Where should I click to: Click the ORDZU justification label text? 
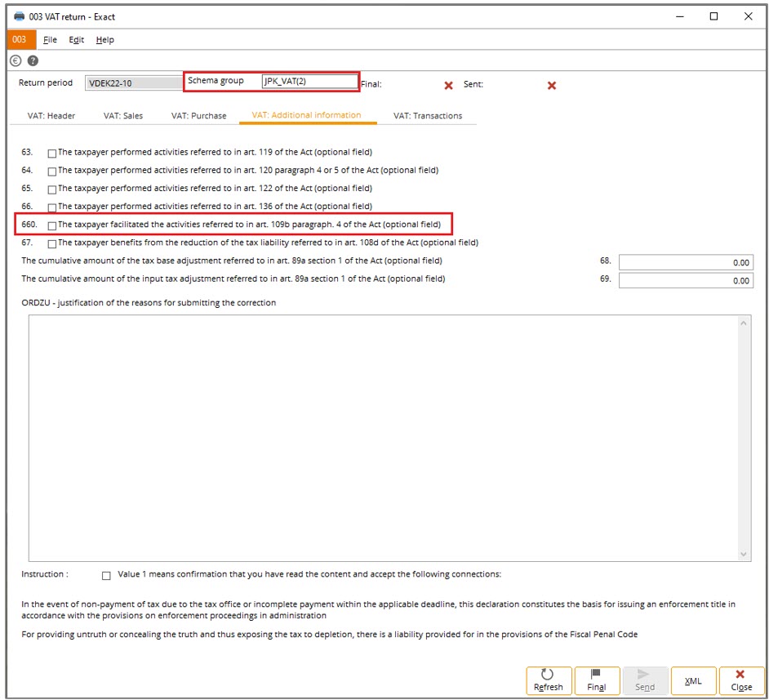(x=149, y=303)
